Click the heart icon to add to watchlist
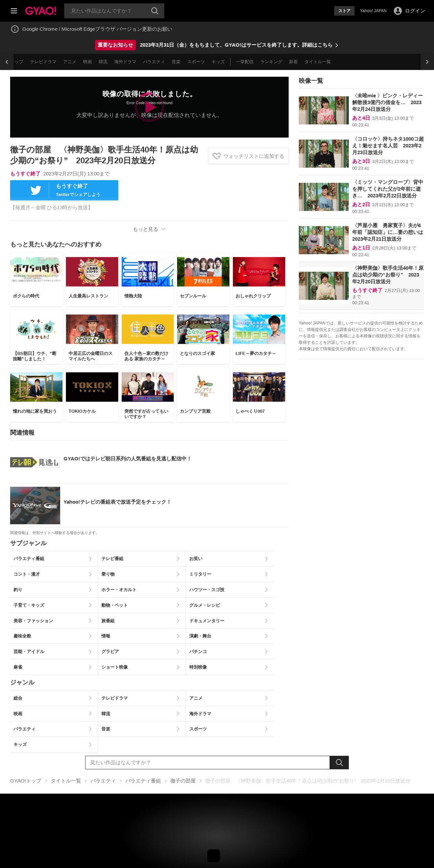This screenshot has width=434, height=868. (216, 156)
